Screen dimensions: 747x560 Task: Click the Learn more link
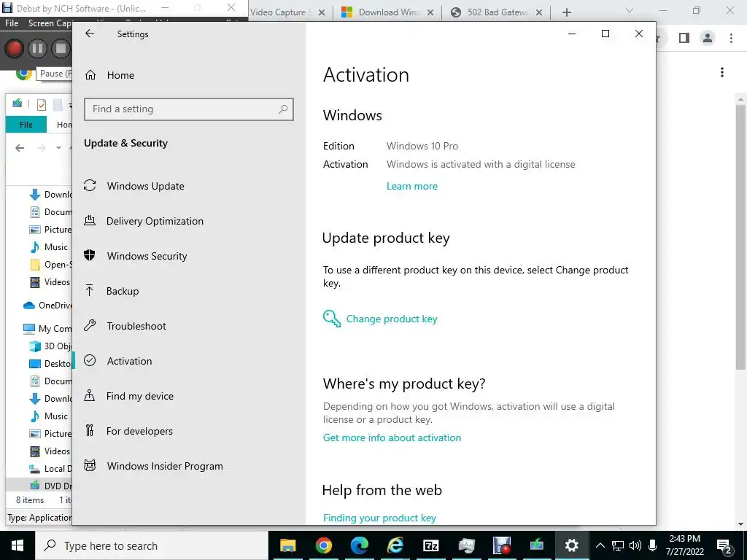click(x=412, y=186)
